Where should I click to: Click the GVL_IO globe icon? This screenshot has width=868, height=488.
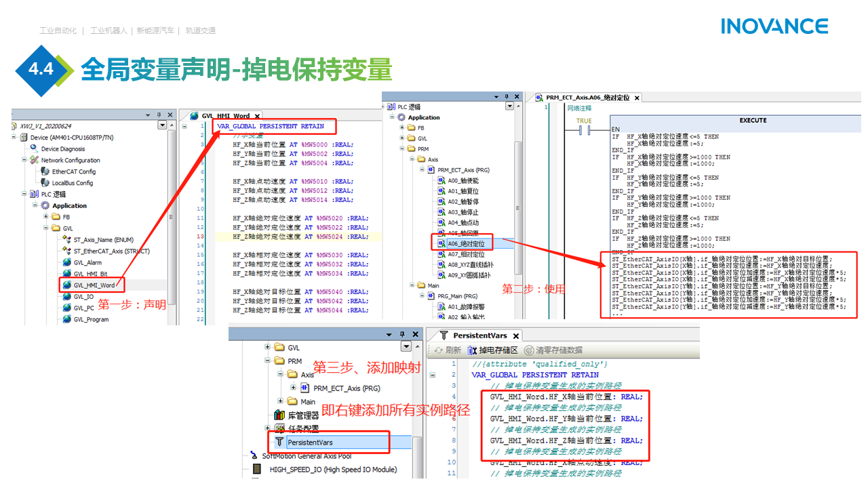(x=66, y=297)
